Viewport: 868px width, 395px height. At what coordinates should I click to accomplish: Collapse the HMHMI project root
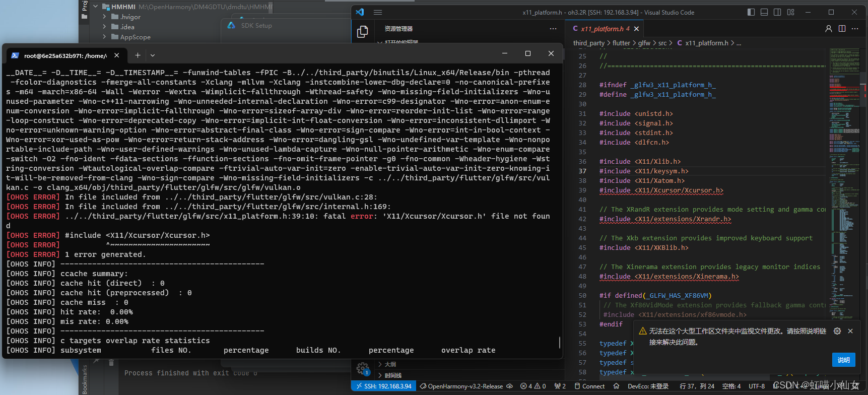95,7
